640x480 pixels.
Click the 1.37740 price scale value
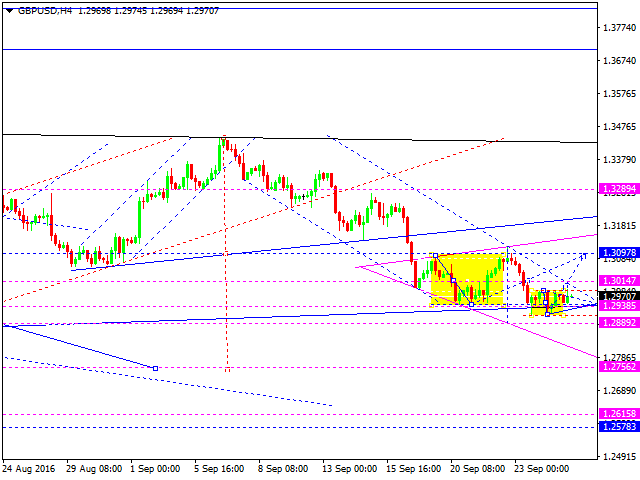click(x=619, y=28)
